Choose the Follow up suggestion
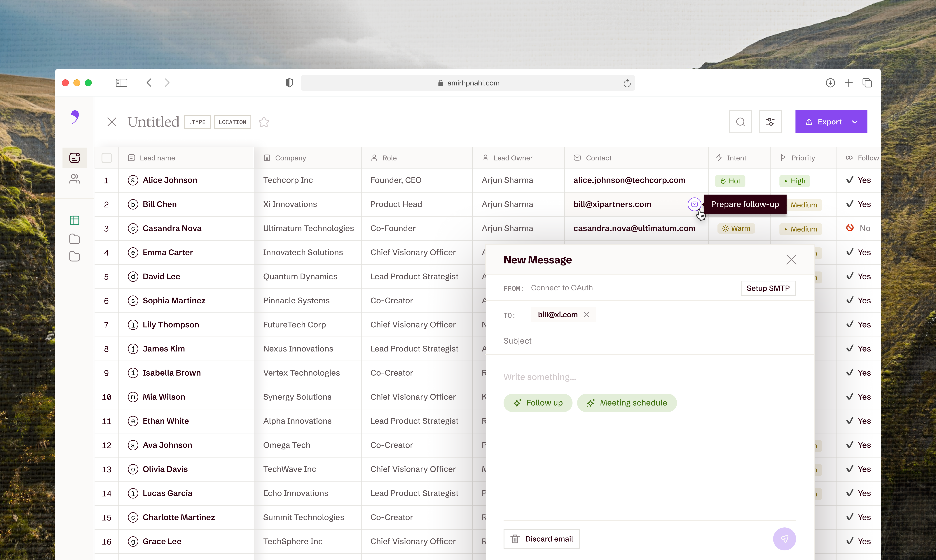 click(537, 403)
